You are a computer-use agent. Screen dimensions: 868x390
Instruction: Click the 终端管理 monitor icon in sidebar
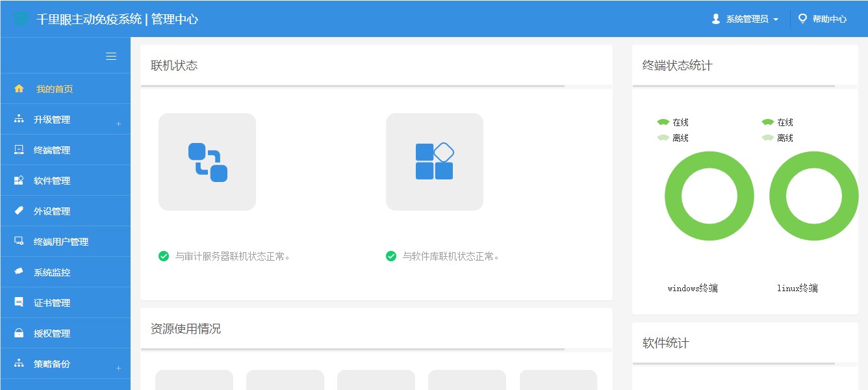19,150
